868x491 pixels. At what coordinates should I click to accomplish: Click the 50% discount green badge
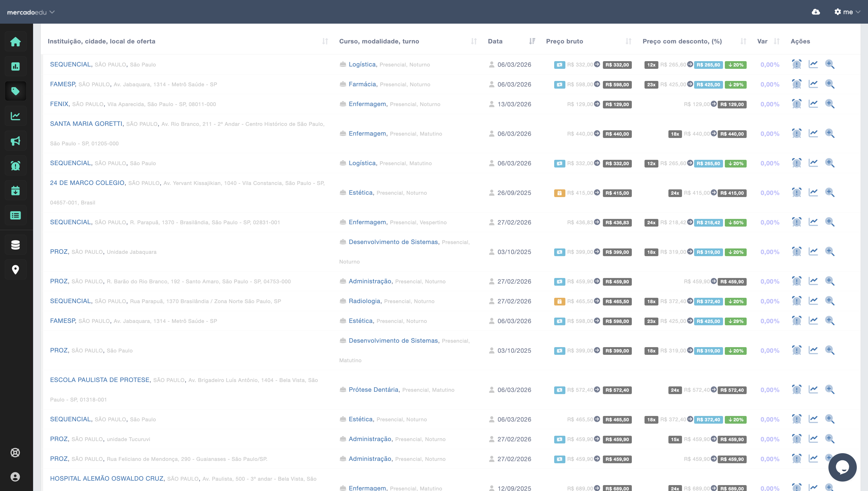pos(735,222)
